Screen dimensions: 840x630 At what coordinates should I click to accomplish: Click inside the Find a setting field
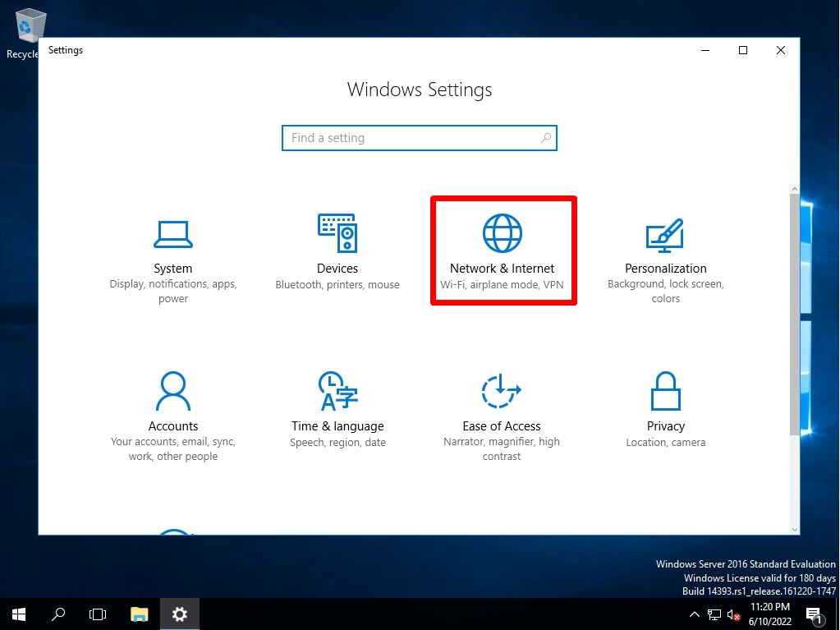(x=420, y=138)
